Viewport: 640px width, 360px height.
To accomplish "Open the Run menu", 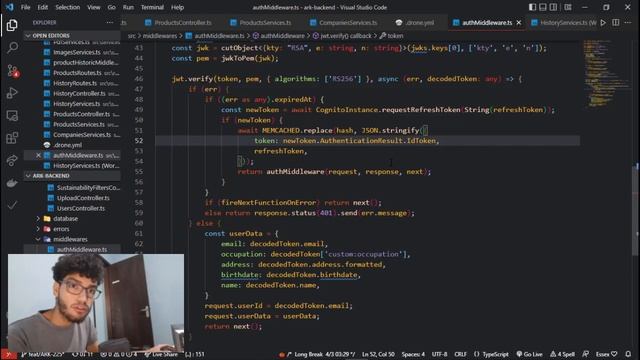I will point(128,7).
